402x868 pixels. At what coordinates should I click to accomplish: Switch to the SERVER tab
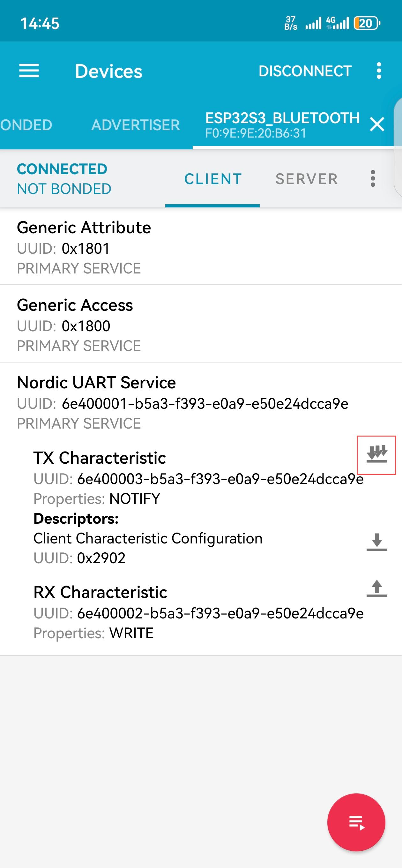pyautogui.click(x=307, y=179)
